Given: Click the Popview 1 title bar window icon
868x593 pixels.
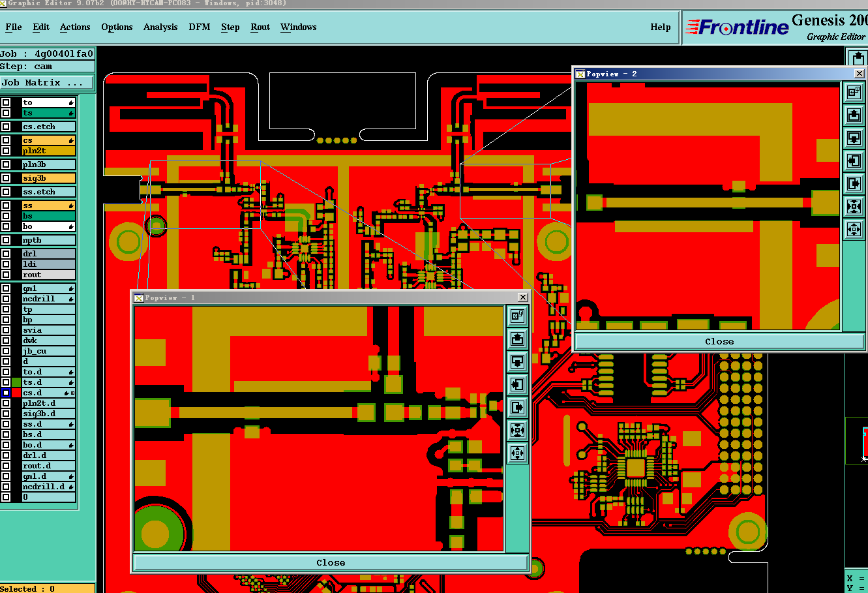Looking at the screenshot, I should 139,297.
